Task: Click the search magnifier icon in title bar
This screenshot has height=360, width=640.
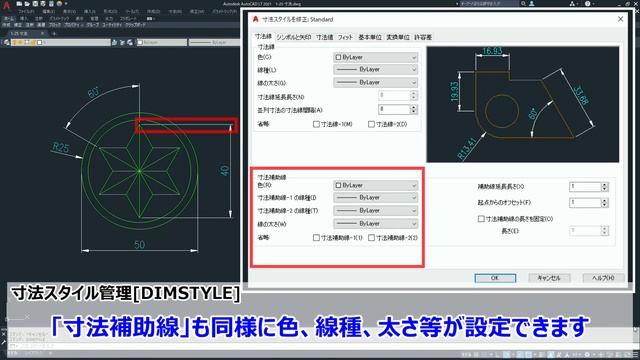Action: [523, 4]
